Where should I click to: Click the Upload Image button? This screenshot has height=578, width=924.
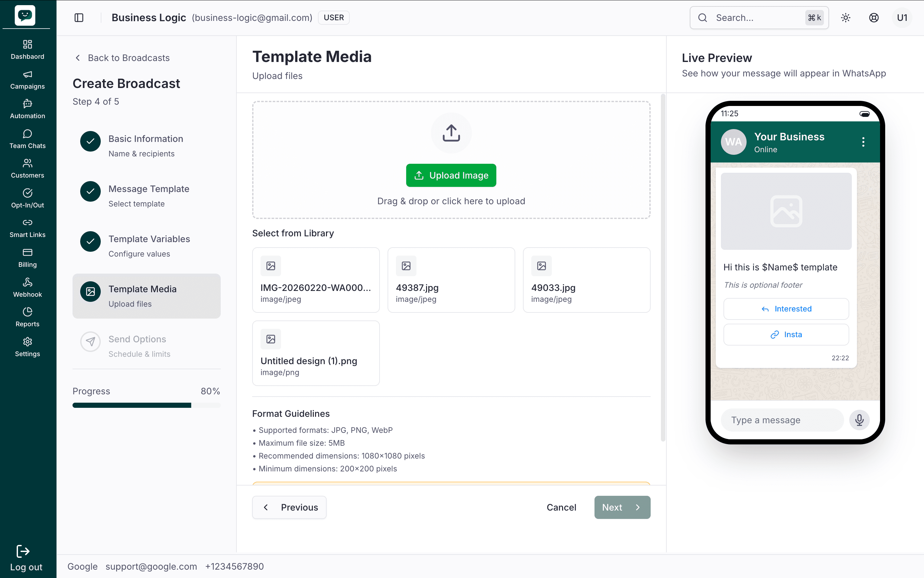click(451, 175)
